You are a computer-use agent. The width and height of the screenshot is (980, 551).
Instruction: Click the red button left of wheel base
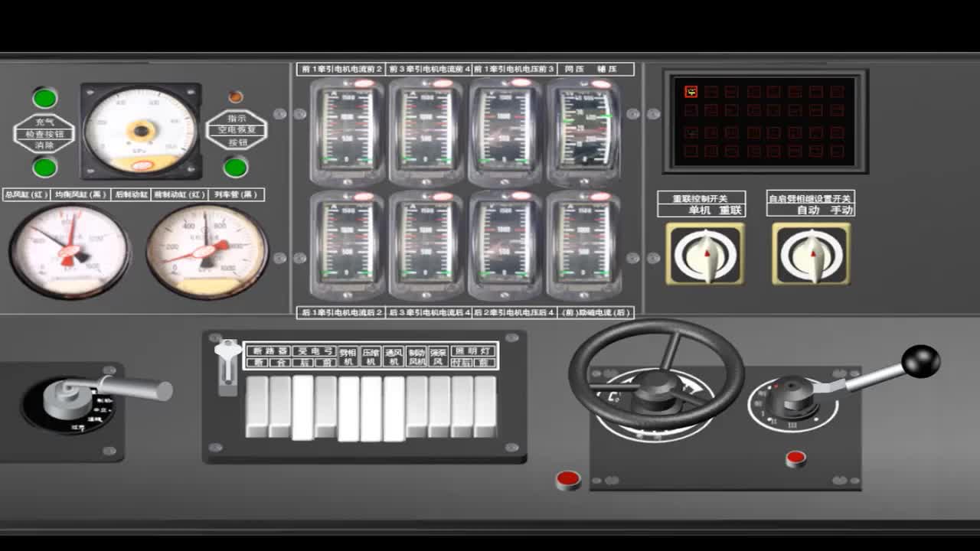click(568, 479)
